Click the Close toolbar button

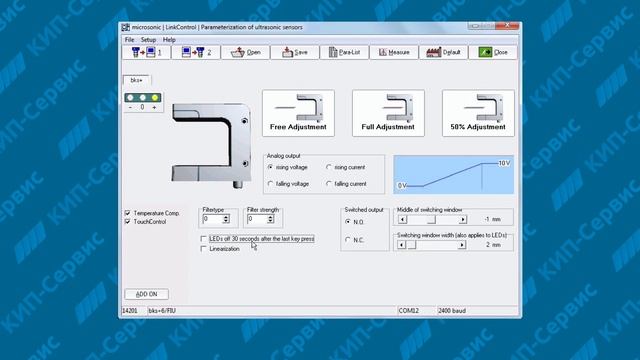[493, 52]
